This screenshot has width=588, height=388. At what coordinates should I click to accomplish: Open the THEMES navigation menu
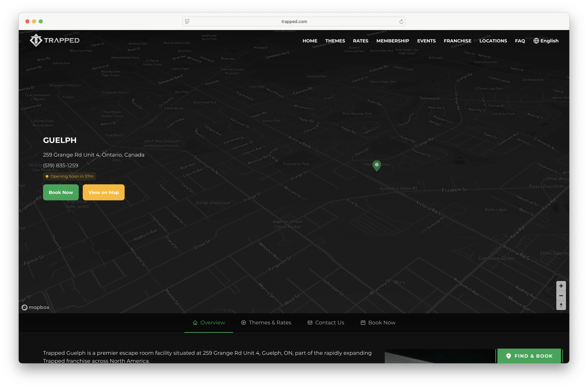(335, 41)
